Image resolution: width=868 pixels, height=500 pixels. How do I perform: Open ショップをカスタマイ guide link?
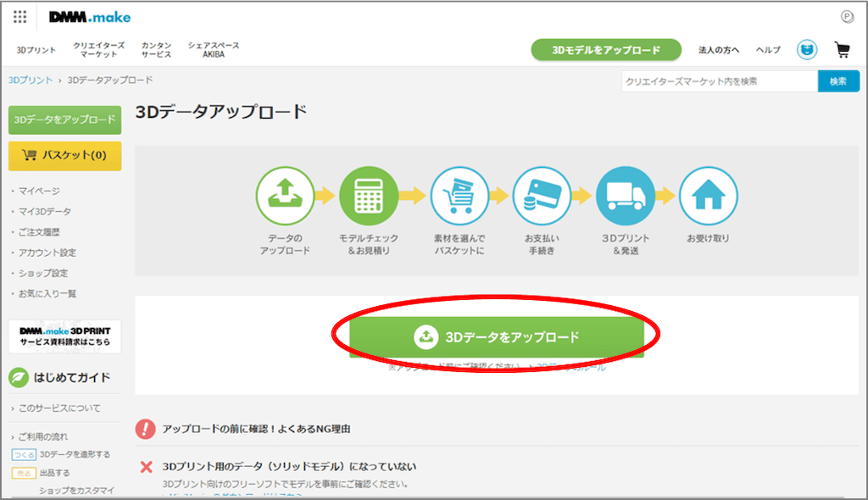tap(76, 491)
